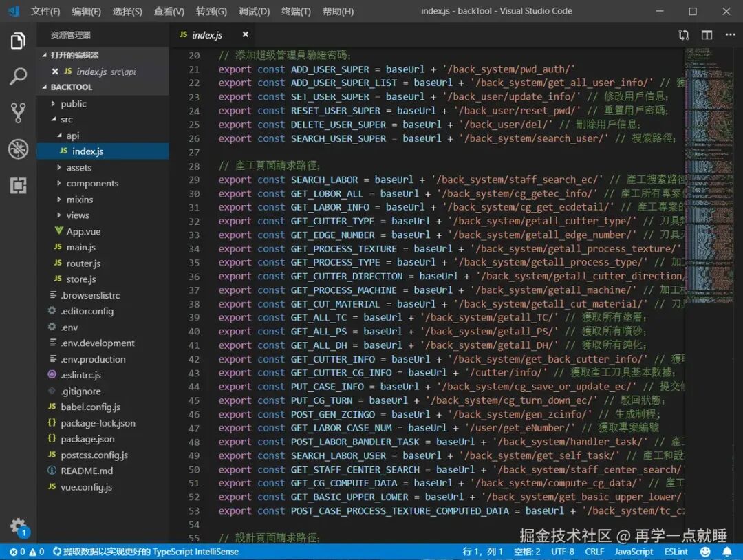The image size is (743, 560).
Task: Change file encoding UTF-8
Action: (563, 552)
